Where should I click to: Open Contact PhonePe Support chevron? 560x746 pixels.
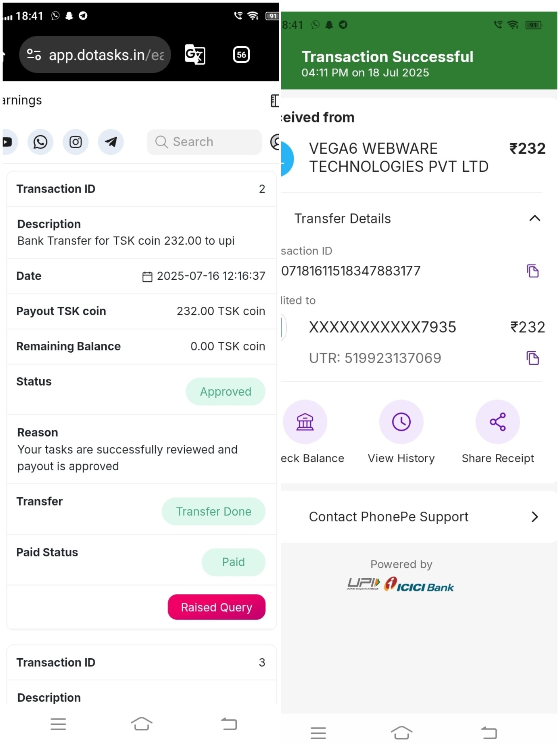click(x=535, y=517)
